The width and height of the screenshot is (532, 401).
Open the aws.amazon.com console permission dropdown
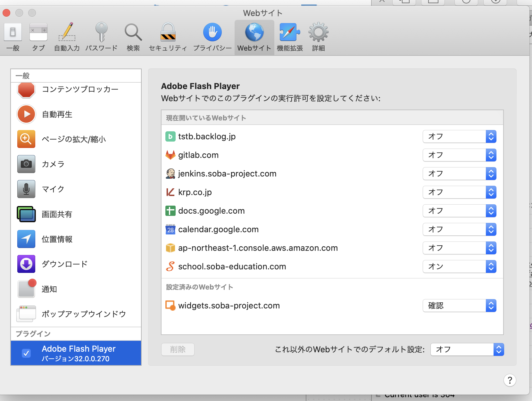pyautogui.click(x=460, y=248)
